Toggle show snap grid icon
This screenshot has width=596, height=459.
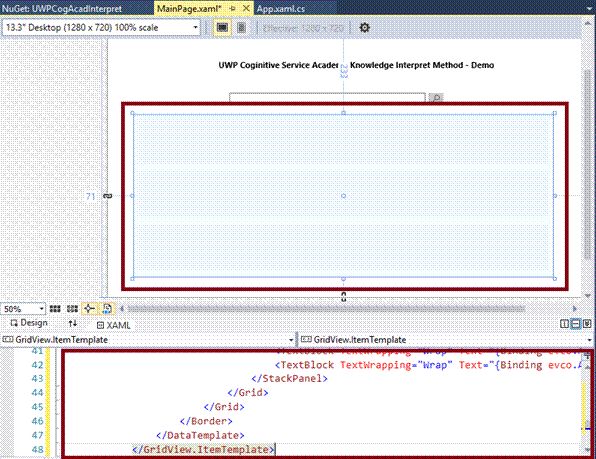click(x=55, y=309)
